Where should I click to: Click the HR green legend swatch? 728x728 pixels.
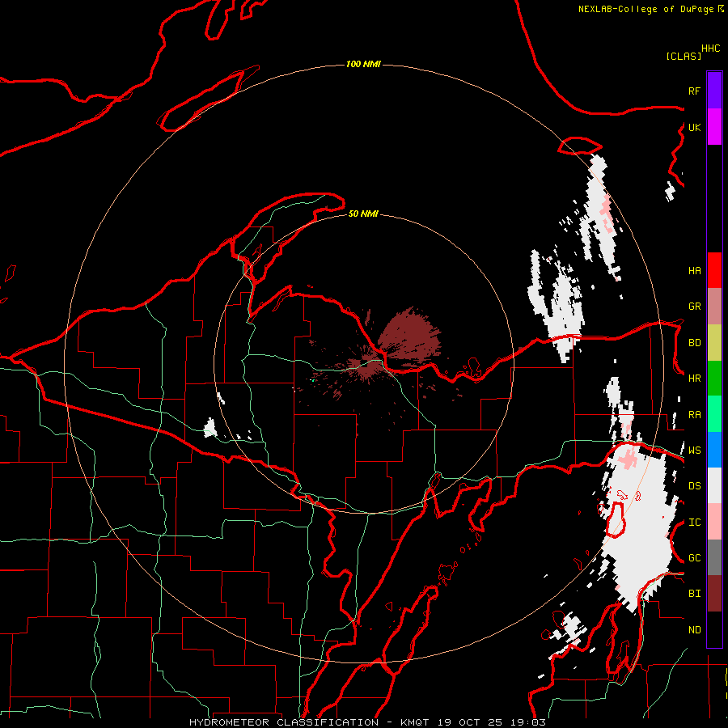(714, 379)
